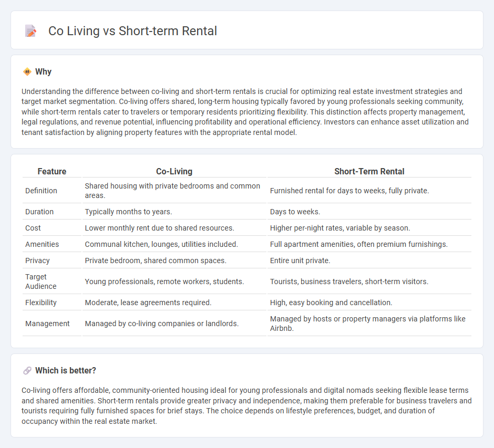Click cell 'Days to weeks.'

[369, 212]
